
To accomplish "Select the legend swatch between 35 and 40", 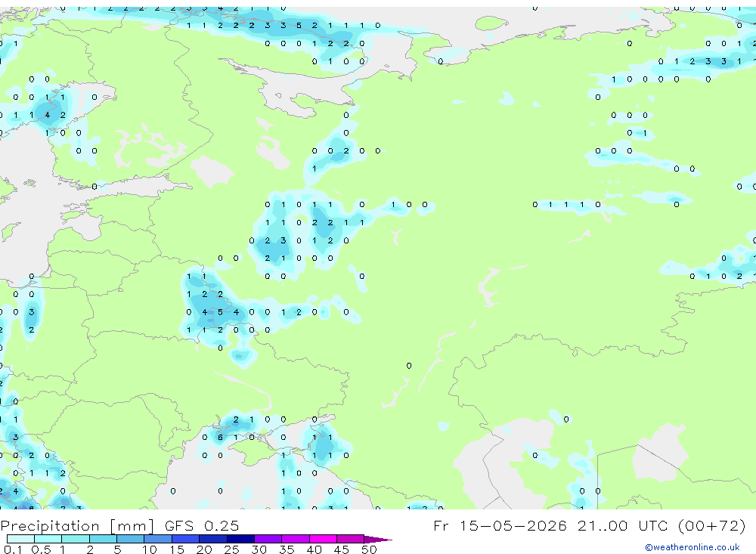I will (x=296, y=539).
